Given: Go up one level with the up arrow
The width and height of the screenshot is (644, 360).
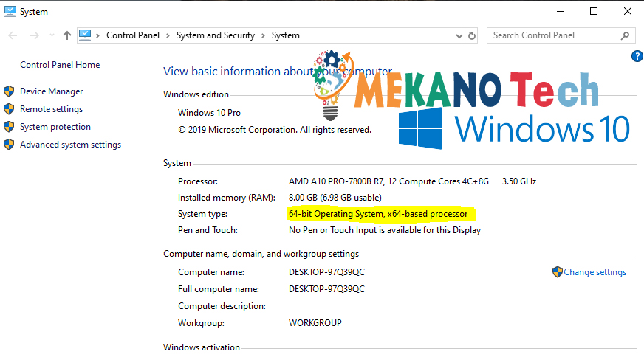Looking at the screenshot, I should pyautogui.click(x=67, y=35).
